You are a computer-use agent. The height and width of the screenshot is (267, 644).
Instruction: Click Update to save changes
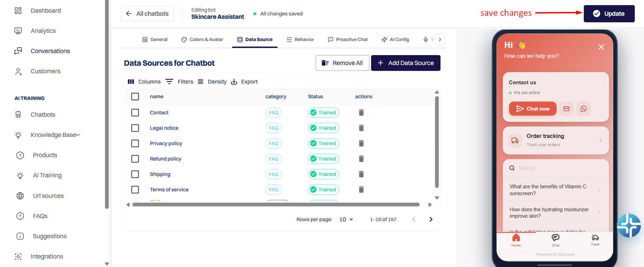point(609,14)
